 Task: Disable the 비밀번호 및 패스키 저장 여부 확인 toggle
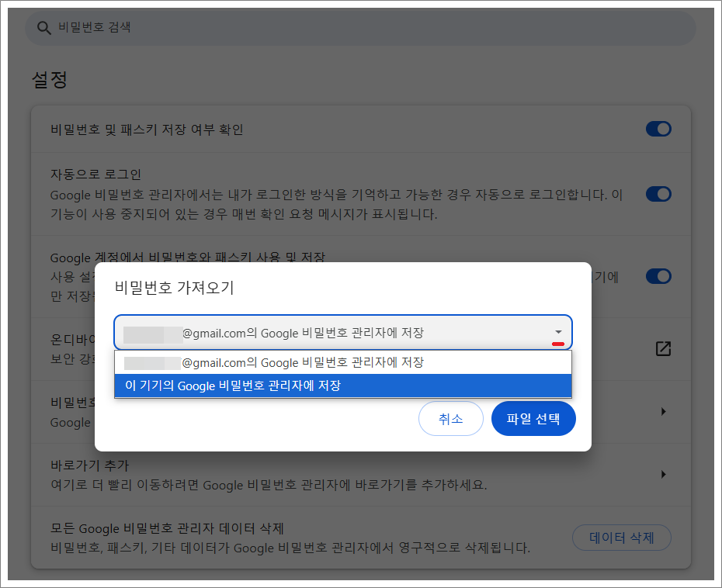(658, 129)
